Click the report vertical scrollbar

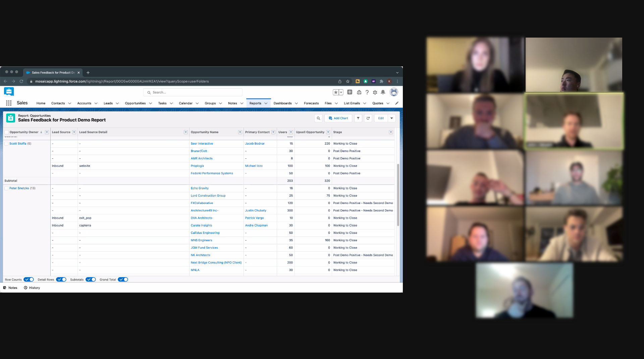(x=398, y=195)
